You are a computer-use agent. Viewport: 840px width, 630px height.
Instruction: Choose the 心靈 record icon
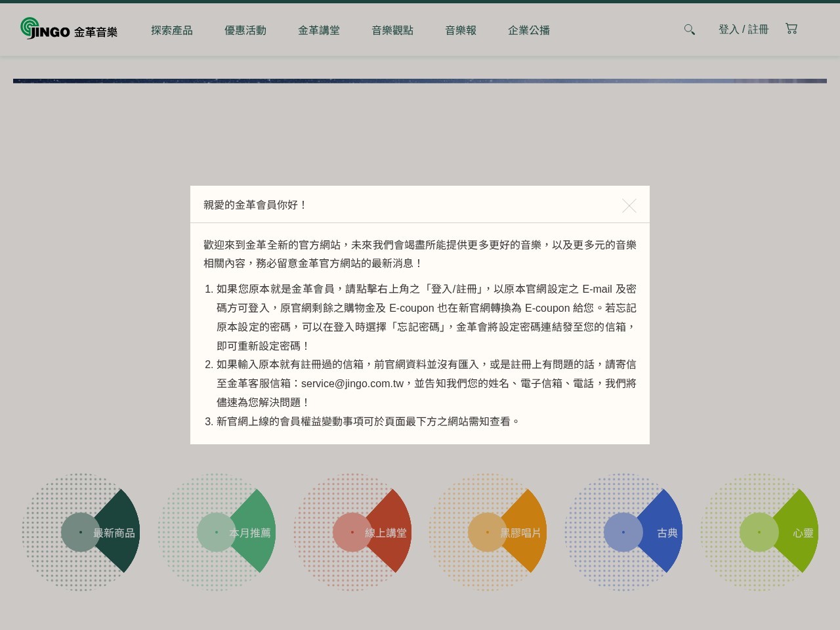pos(759,532)
